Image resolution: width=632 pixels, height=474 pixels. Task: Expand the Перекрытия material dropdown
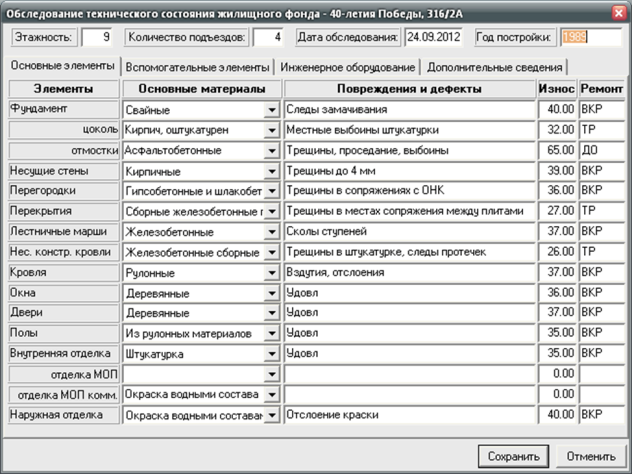pos(272,211)
